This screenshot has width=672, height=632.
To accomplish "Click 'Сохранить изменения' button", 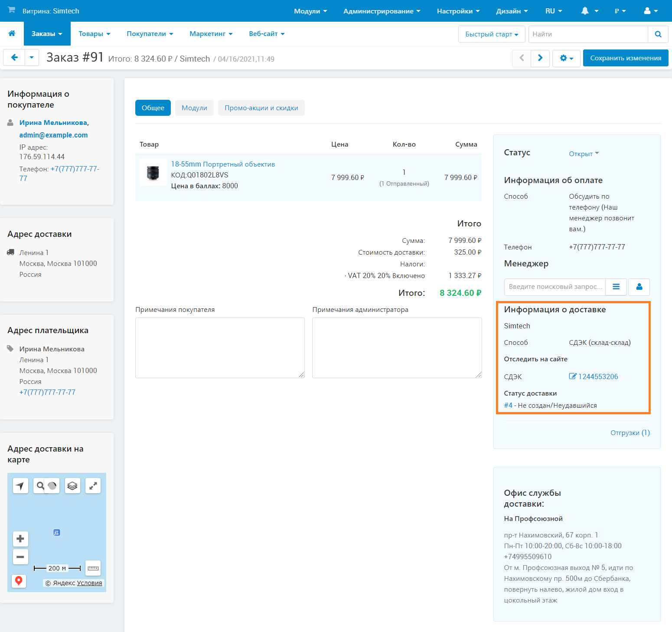I will tap(625, 58).
